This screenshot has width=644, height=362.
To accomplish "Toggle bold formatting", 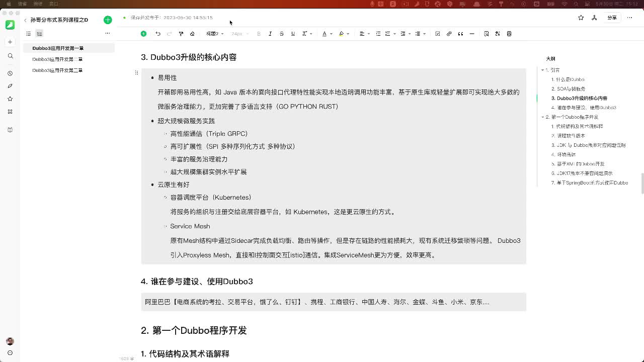I will tap(259, 34).
